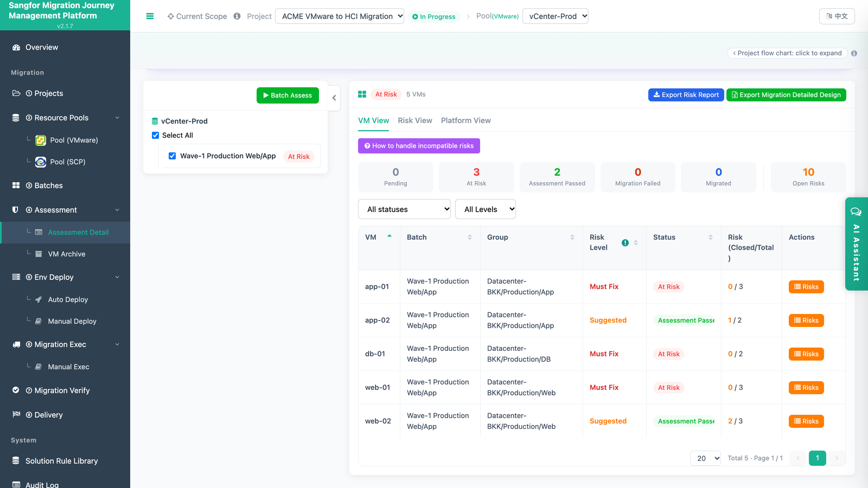Click the VM Archive icon
This screenshot has height=488, width=868.
[x=39, y=254]
